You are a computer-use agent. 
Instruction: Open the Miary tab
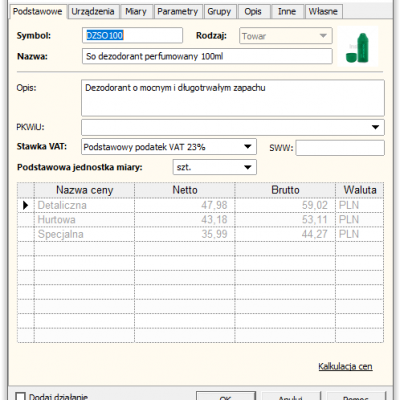tap(136, 12)
